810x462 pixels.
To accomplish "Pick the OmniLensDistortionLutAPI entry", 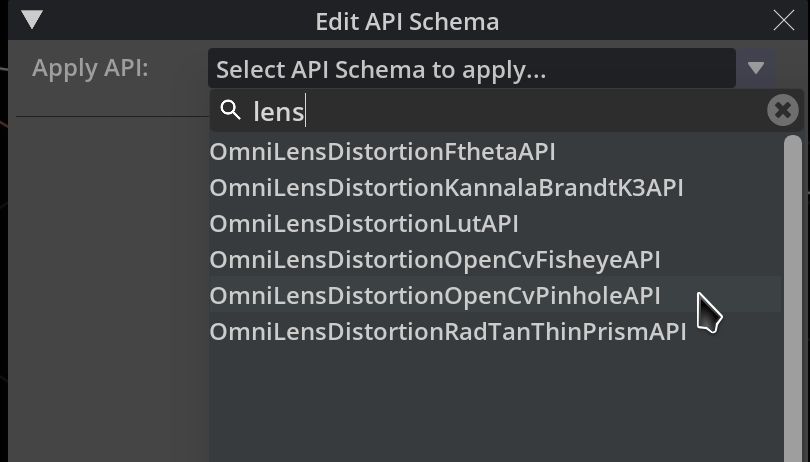I will point(364,224).
